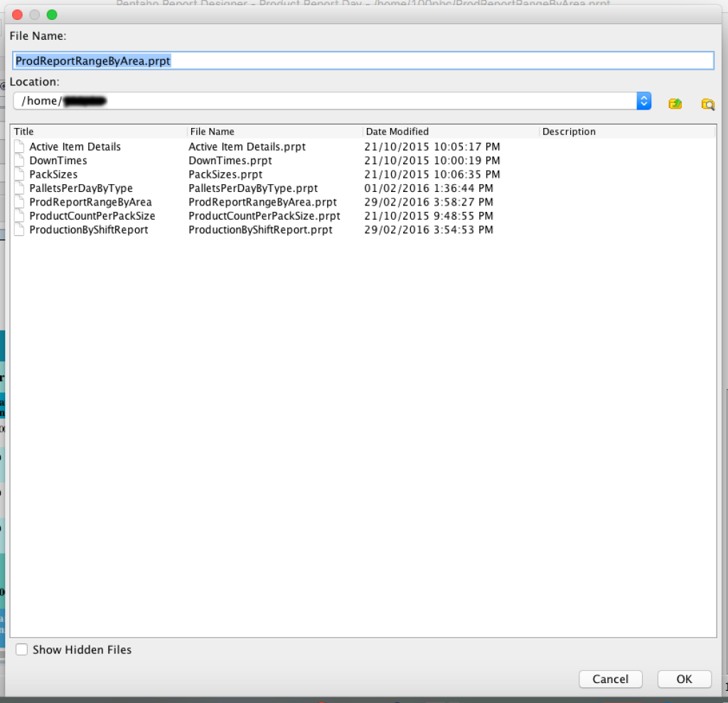The image size is (728, 703).
Task: Click file icon beside PackSizes
Action: 19,175
